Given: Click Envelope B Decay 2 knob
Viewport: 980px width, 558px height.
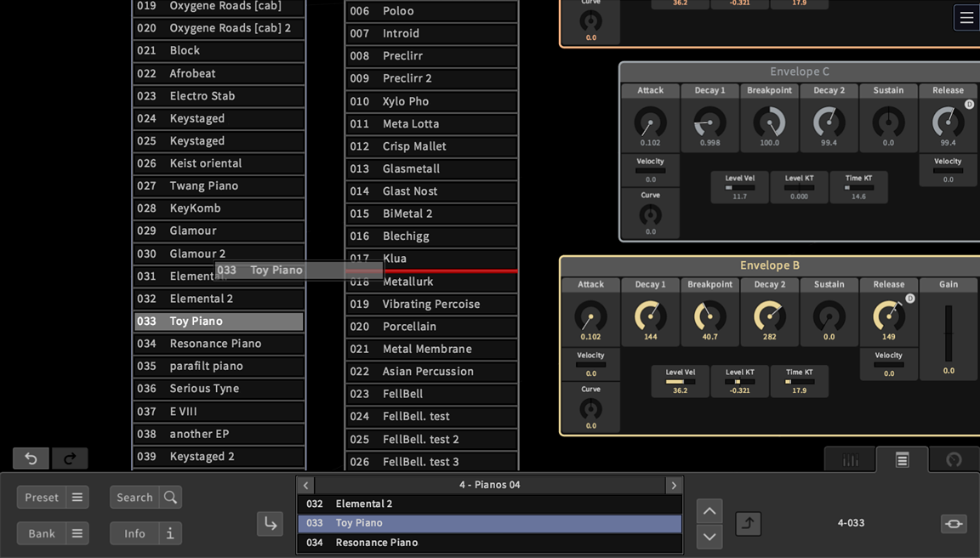Looking at the screenshot, I should click(x=769, y=316).
